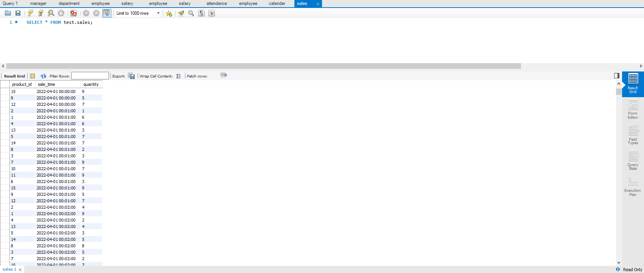Viewport: 644px width, 273px height.
Task: Save the script to a file
Action: click(18, 13)
